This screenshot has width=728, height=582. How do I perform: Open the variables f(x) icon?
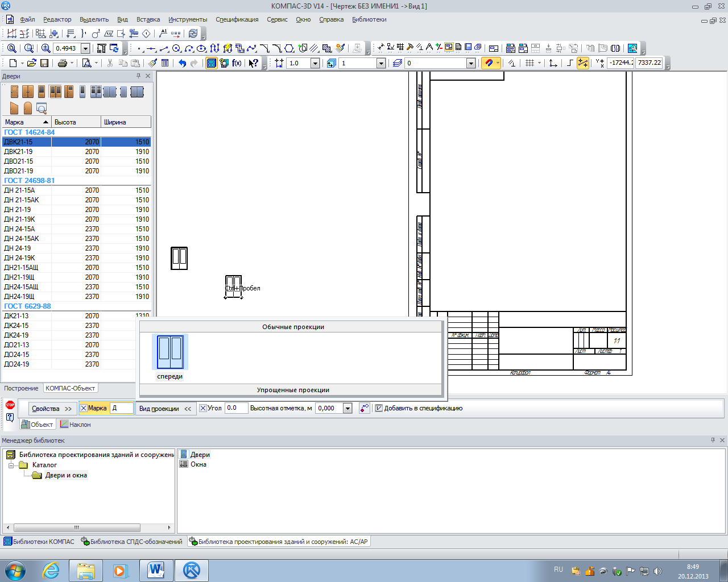pyautogui.click(x=237, y=63)
